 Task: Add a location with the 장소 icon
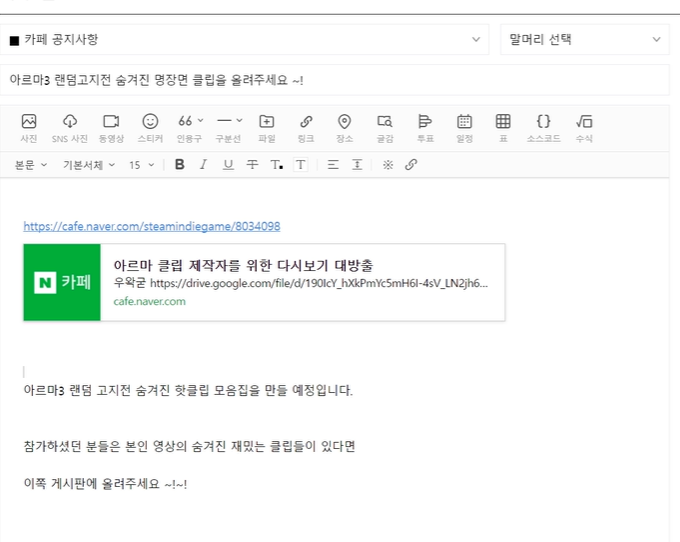point(344,127)
